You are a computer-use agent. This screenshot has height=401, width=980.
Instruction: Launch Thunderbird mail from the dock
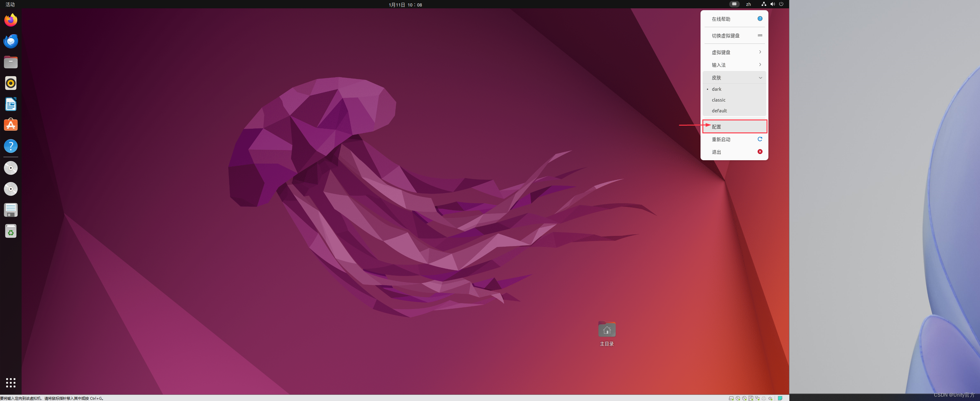[x=11, y=41]
